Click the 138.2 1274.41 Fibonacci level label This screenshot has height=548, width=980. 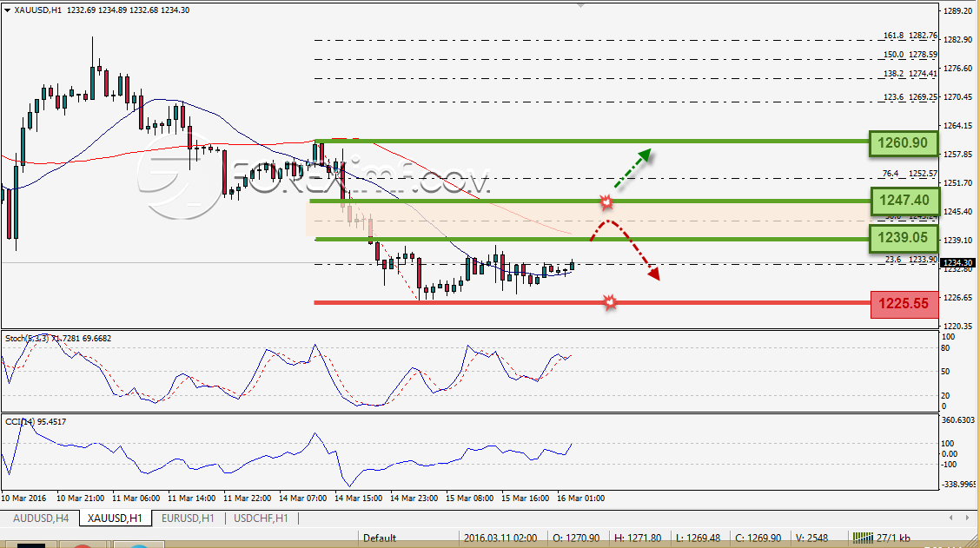click(x=910, y=73)
